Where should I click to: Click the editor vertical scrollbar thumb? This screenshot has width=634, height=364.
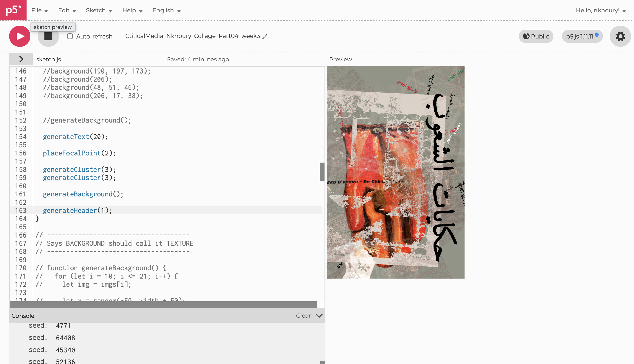click(x=322, y=172)
